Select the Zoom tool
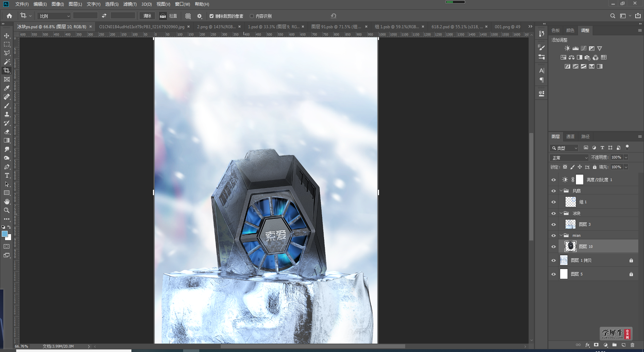This screenshot has width=644, height=352. pos(7,210)
